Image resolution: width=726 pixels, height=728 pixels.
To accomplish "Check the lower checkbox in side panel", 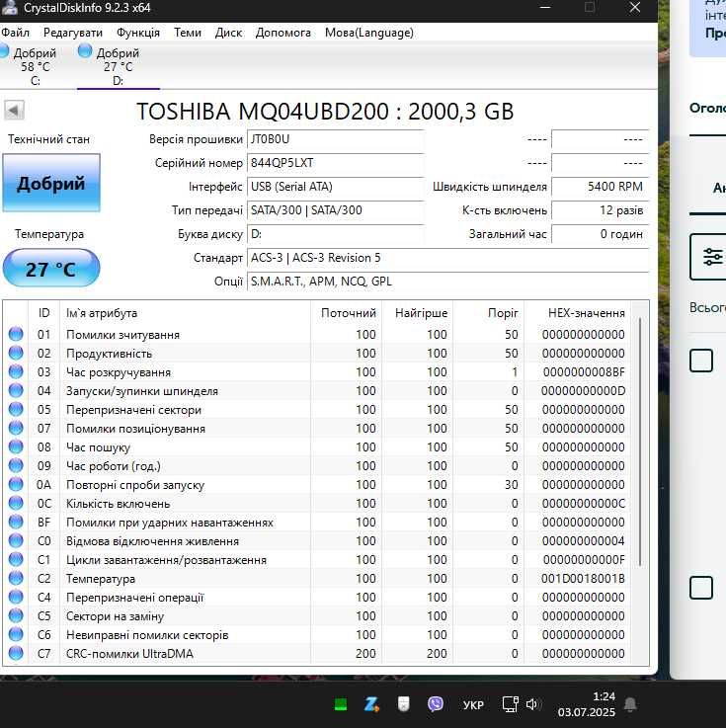I will click(701, 588).
